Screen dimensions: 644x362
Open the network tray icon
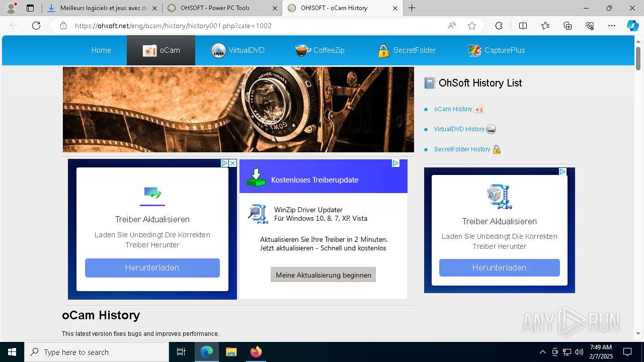point(567,352)
